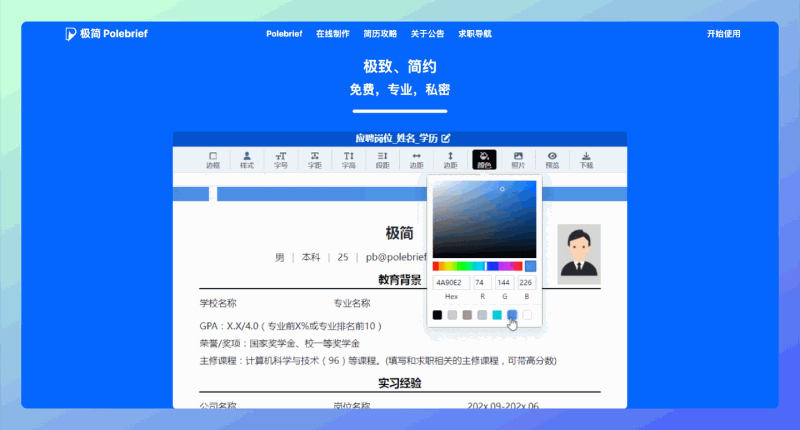Image resolution: width=800 pixels, height=430 pixels.
Task: Select the light gray swatch next to black
Action: (x=452, y=315)
